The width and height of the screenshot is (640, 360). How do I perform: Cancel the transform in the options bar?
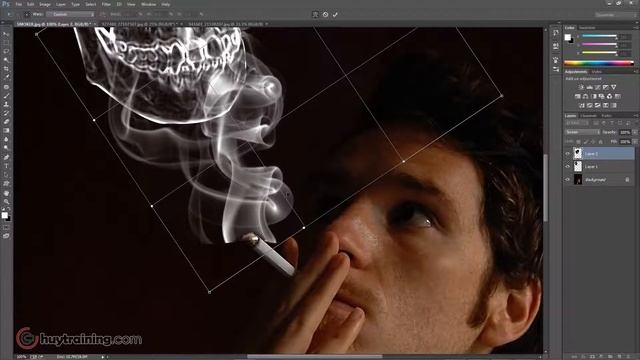325,14
